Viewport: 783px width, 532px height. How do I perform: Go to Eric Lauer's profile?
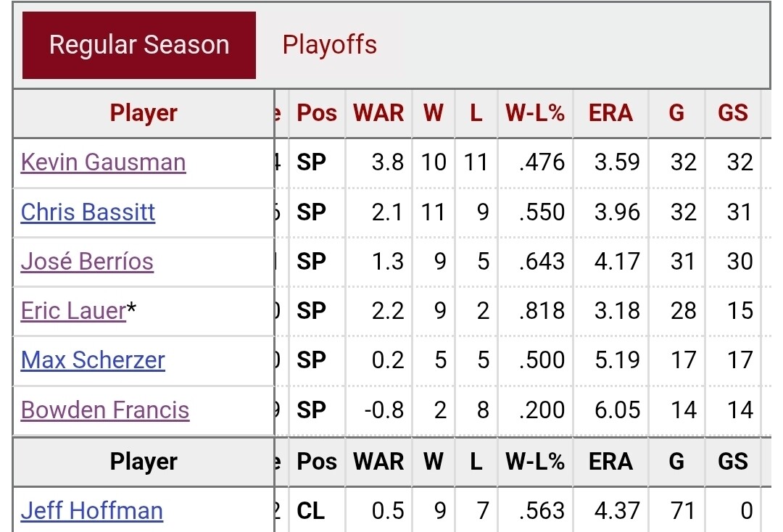73,311
